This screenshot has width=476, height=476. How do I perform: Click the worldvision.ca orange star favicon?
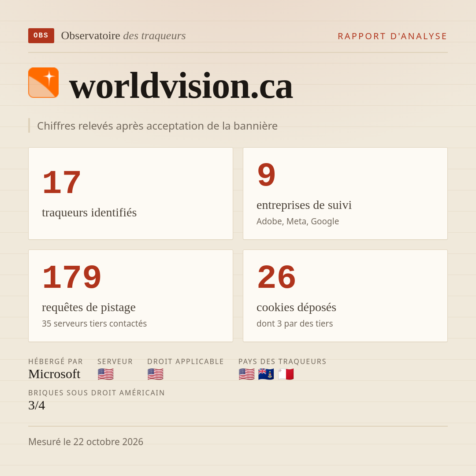coord(43,82)
